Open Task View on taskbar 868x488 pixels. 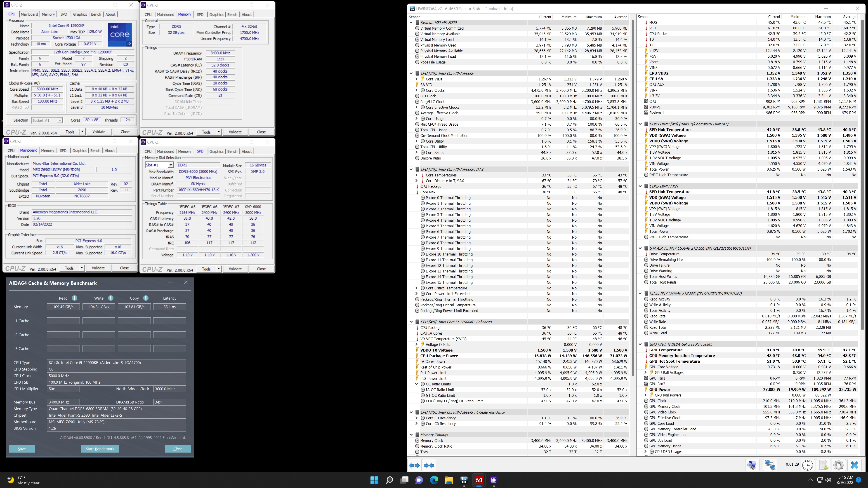(x=404, y=480)
